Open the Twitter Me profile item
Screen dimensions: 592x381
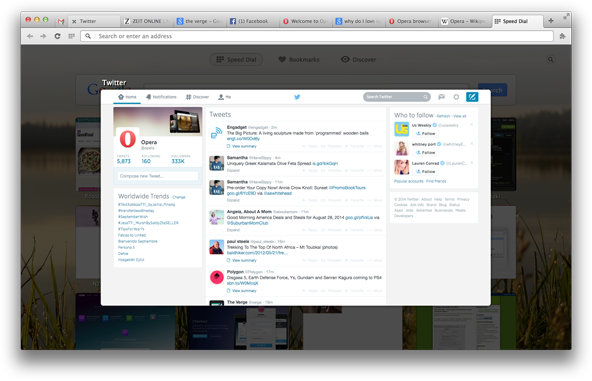[224, 97]
